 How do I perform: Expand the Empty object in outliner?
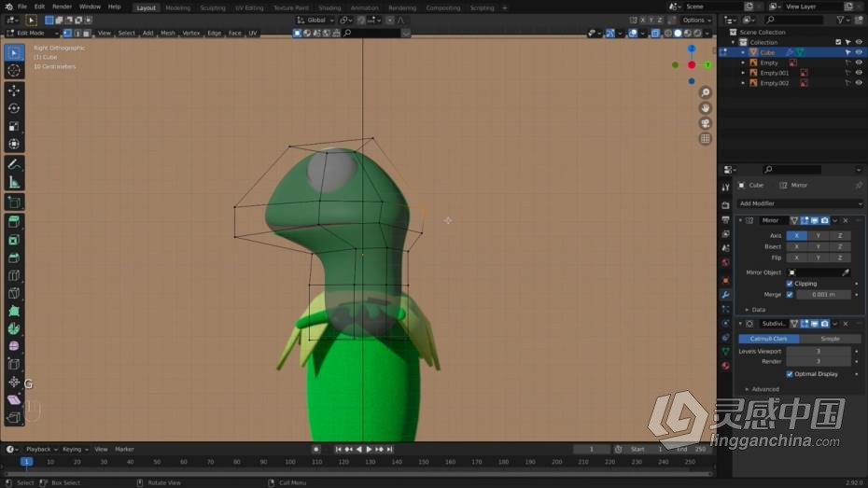tap(743, 63)
